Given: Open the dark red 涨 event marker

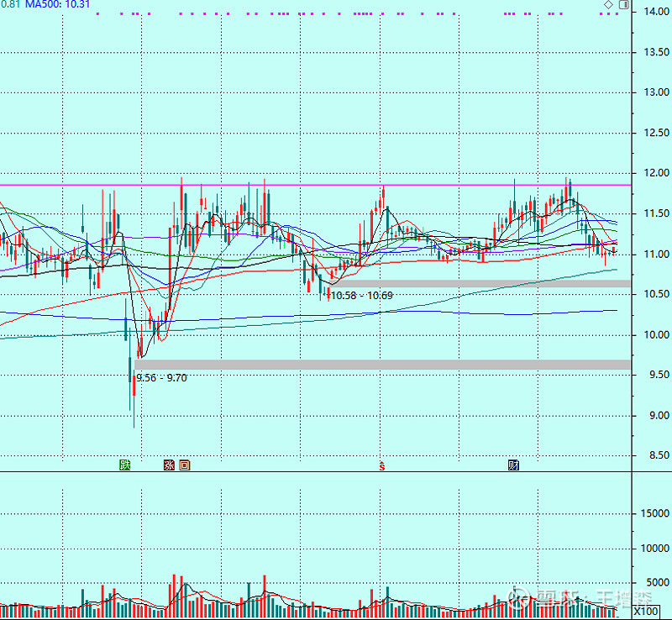Looking at the screenshot, I should pyautogui.click(x=169, y=465).
